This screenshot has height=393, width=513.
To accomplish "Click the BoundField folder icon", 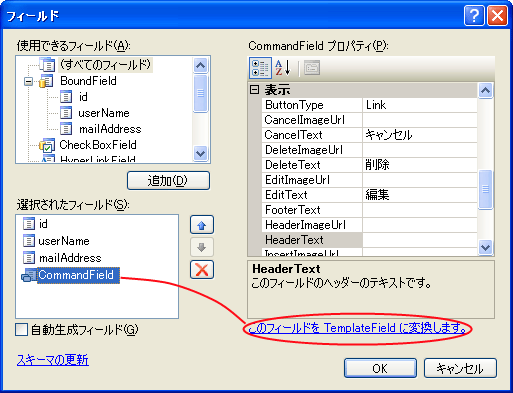I will click(x=46, y=81).
